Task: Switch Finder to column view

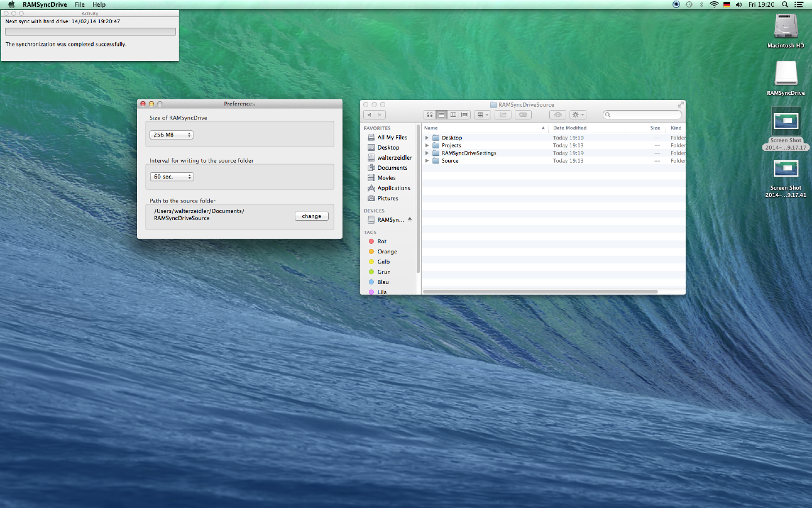Action: 453,115
